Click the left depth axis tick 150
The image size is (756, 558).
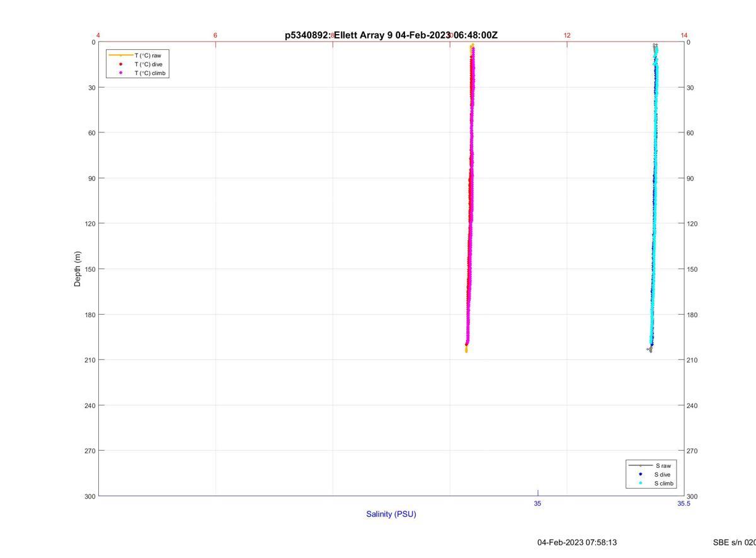(90, 269)
